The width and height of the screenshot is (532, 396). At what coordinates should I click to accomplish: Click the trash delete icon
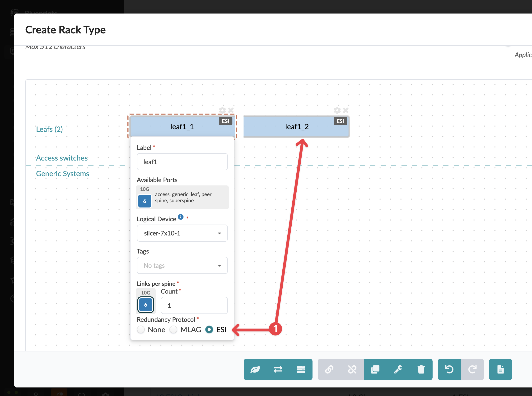pyautogui.click(x=421, y=369)
